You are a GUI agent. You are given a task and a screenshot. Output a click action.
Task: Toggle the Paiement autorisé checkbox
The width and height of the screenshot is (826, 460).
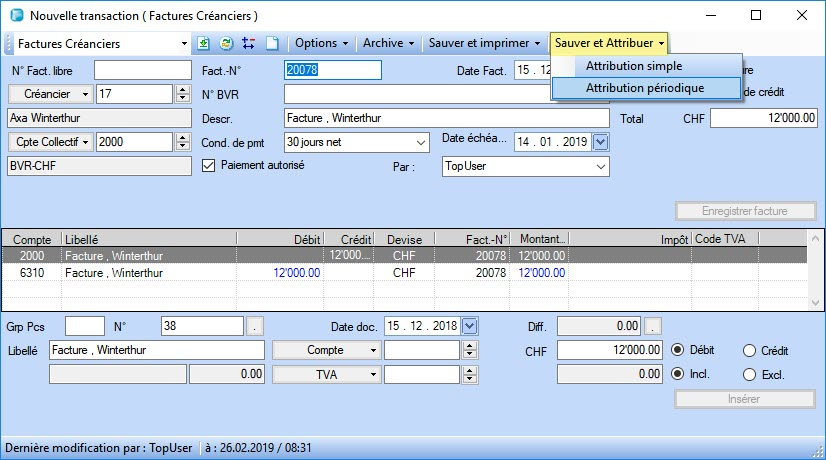point(209,165)
